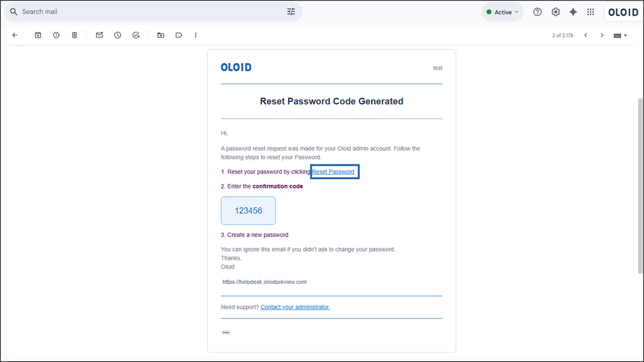Click the helpdesk.oloidpreview.com URL text

click(264, 282)
